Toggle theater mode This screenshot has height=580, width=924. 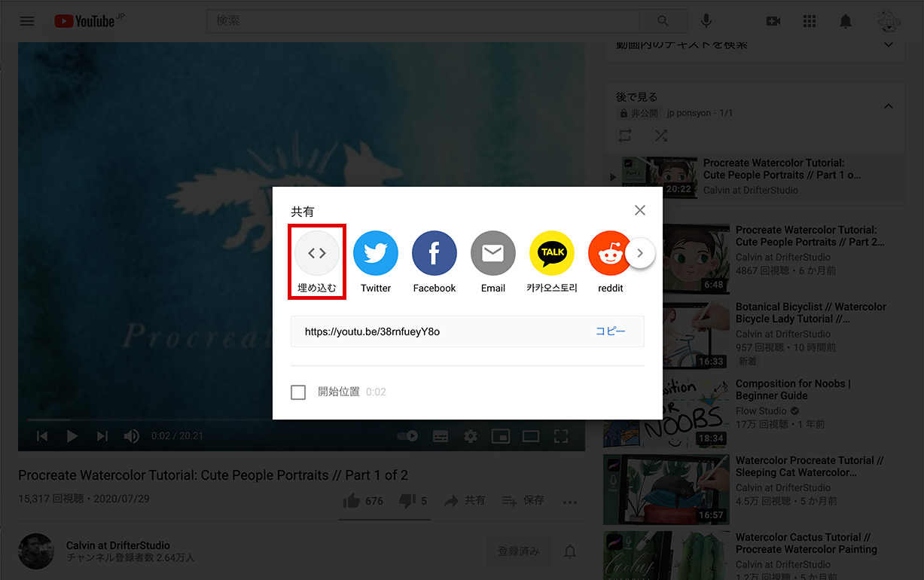tap(531, 435)
